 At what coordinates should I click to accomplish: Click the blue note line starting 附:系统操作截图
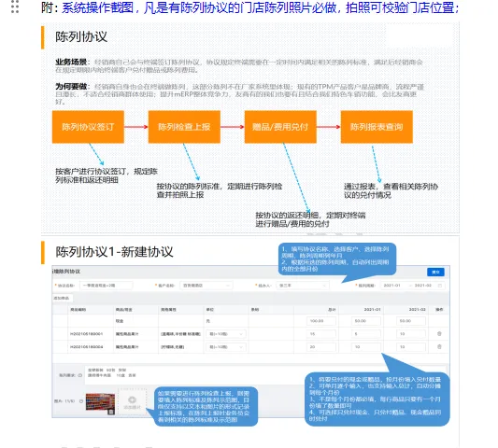click(x=250, y=7)
